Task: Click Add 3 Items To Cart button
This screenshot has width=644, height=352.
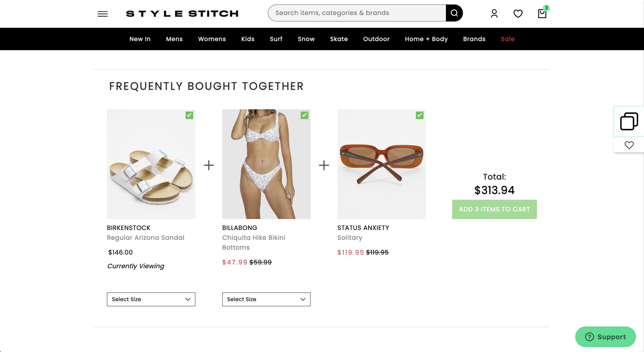Action: pyautogui.click(x=494, y=209)
